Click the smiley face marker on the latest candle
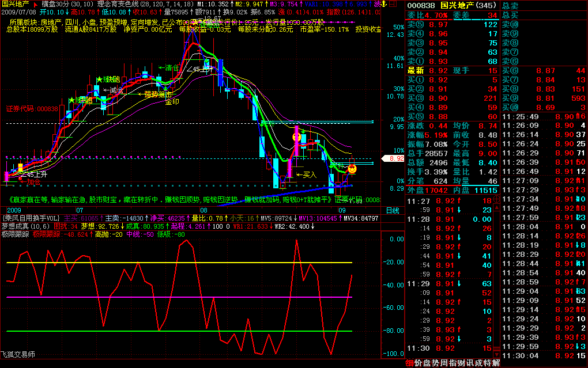This screenshot has height=368, width=588. click(351, 169)
